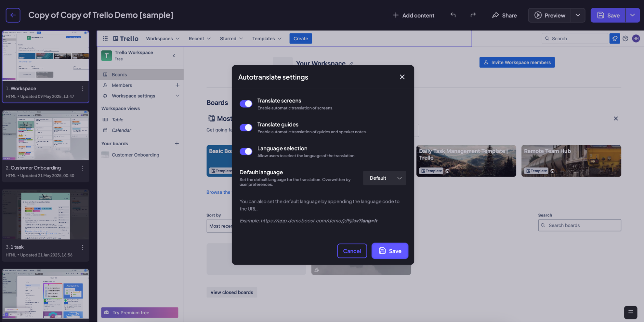Expand the Preview options arrow

click(578, 15)
